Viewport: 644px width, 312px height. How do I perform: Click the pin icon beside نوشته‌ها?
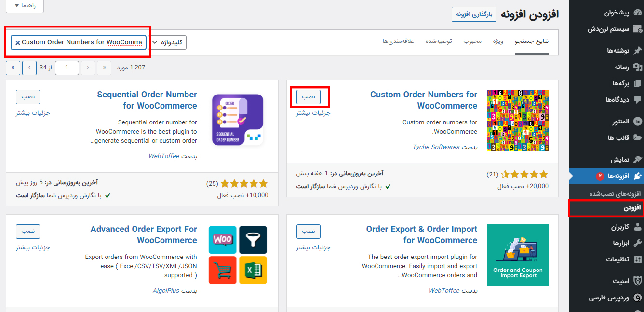pyautogui.click(x=637, y=51)
